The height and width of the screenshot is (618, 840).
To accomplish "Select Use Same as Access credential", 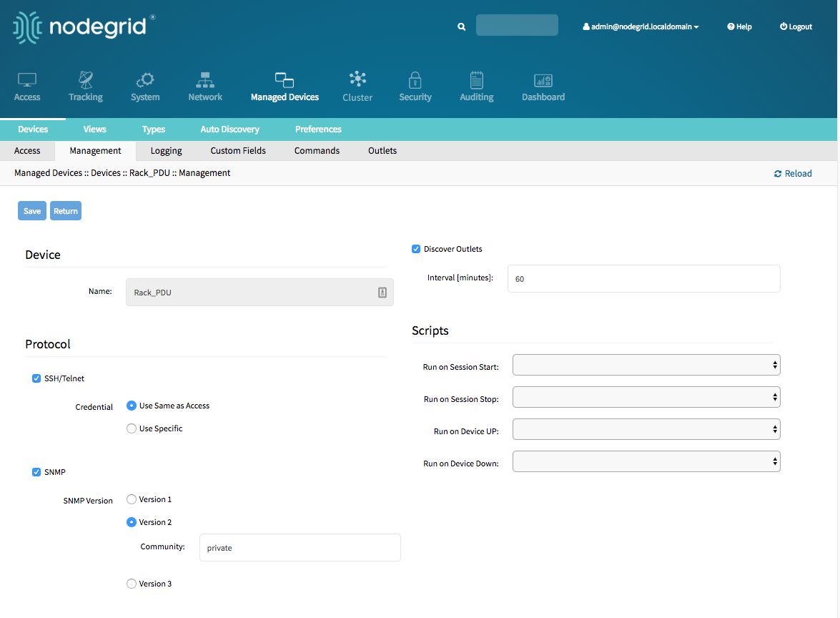I will 132,406.
